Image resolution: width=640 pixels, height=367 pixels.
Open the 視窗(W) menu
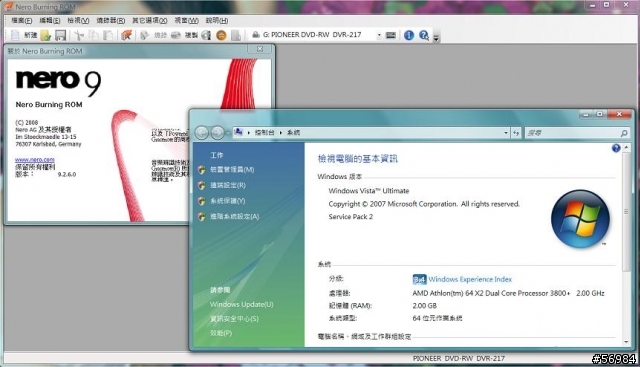(187, 20)
